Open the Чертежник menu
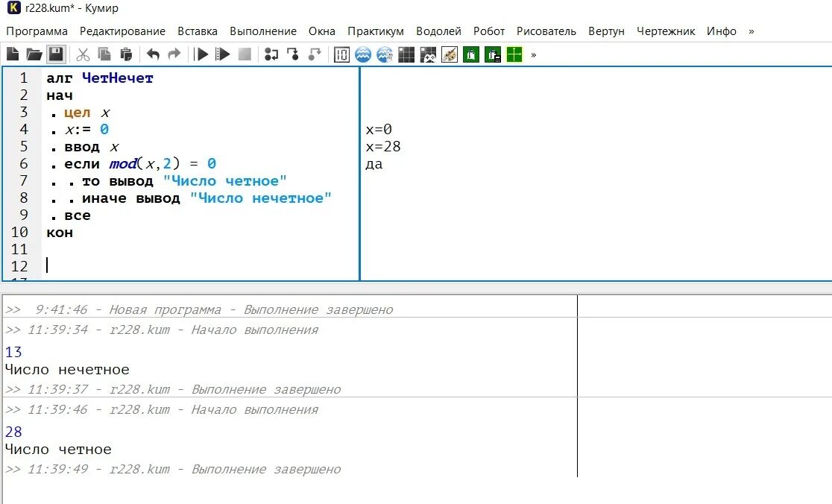The image size is (832, 504). 666,31
